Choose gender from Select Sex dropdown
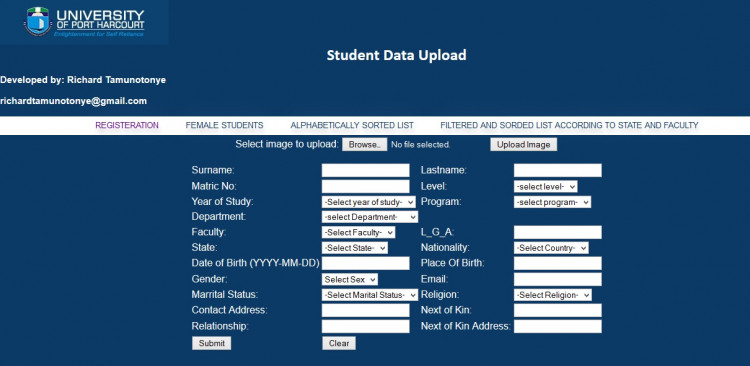The height and width of the screenshot is (366, 750). (350, 279)
